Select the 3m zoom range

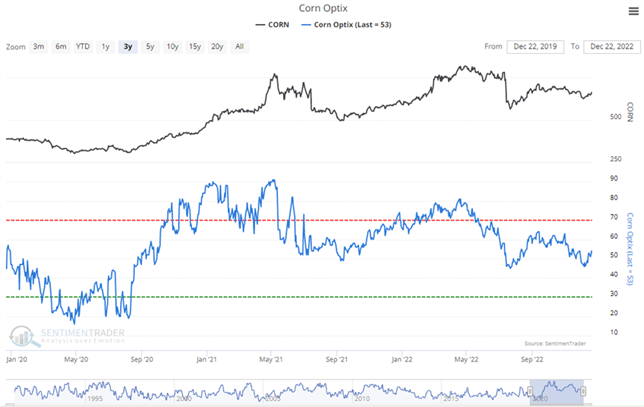[38, 47]
